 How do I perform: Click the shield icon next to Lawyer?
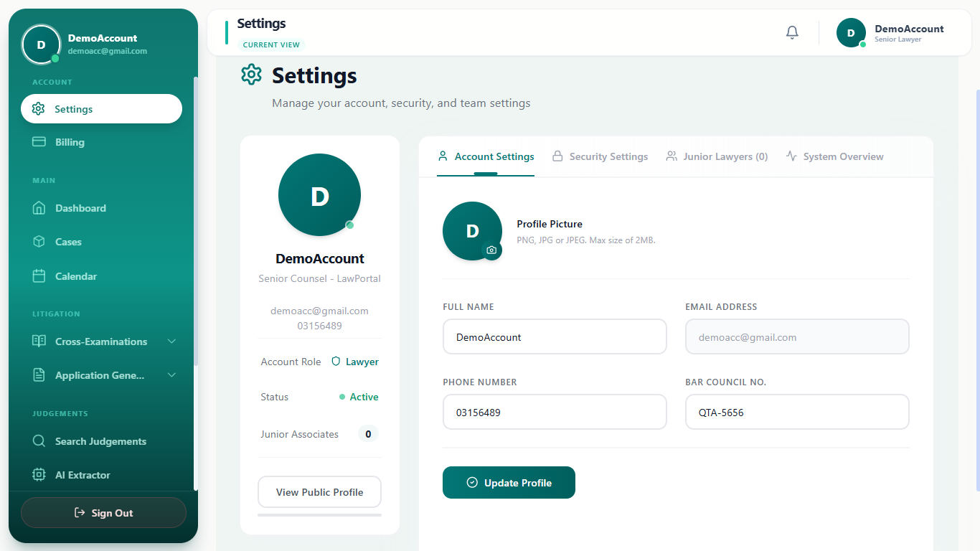click(336, 362)
